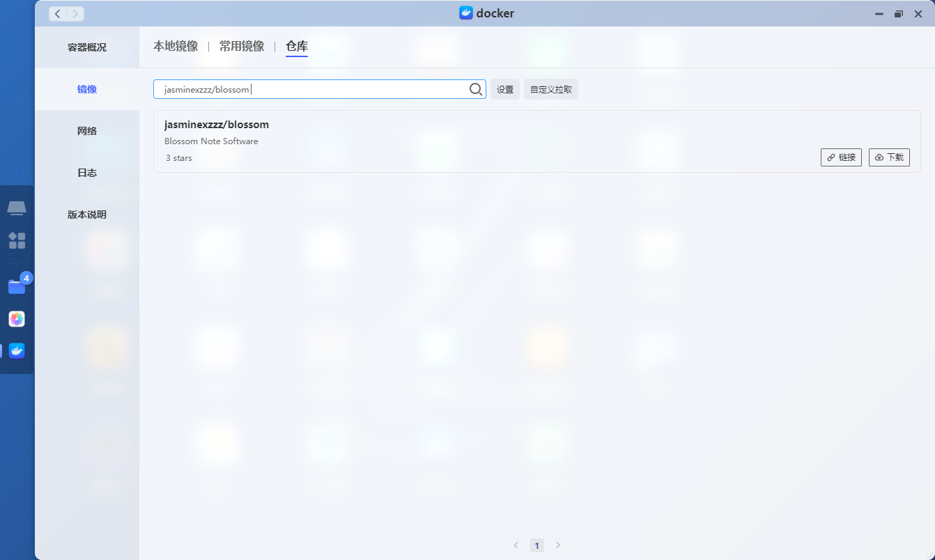
Task: Go forward with the right arrow button
Action: point(75,13)
